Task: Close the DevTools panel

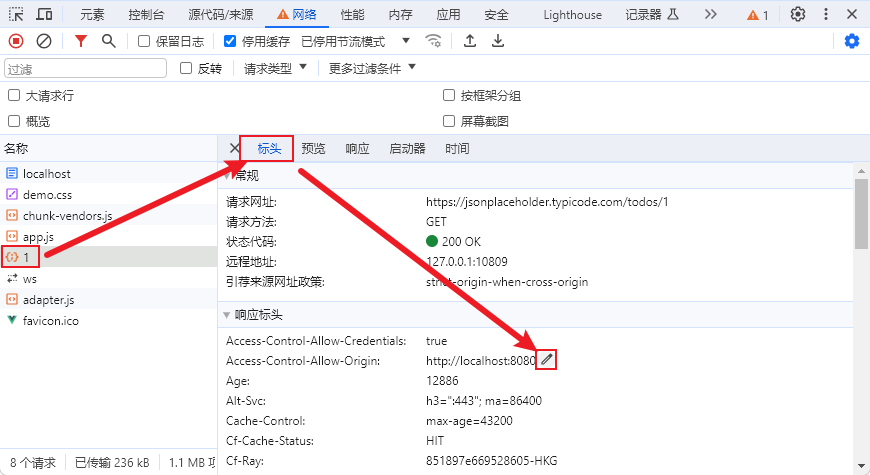Action: [852, 14]
